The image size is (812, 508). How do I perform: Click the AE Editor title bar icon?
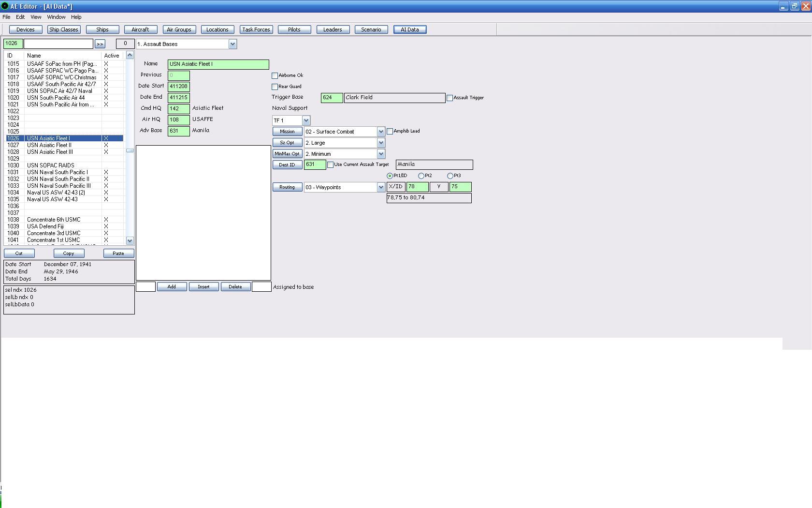[x=5, y=6]
